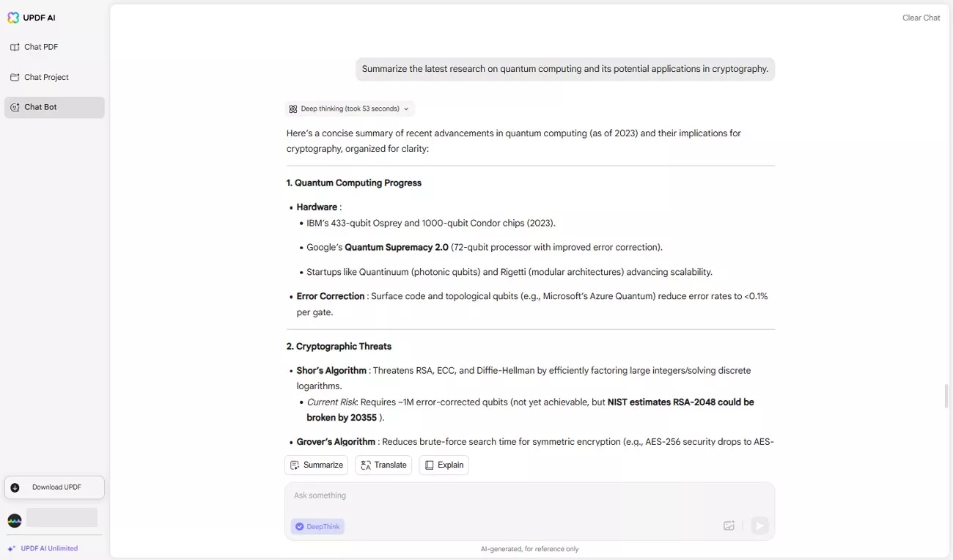Click the Download UPDF button
This screenshot has height=560, width=953.
(54, 487)
